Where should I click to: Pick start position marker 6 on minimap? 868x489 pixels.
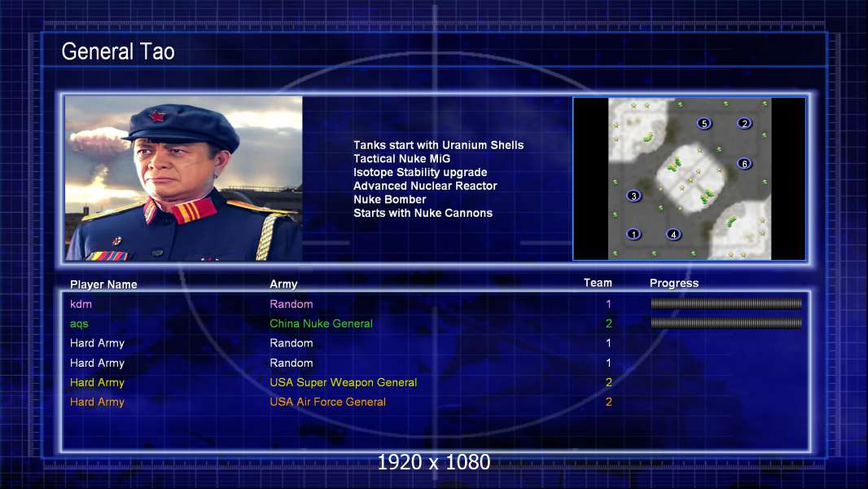[x=744, y=163]
